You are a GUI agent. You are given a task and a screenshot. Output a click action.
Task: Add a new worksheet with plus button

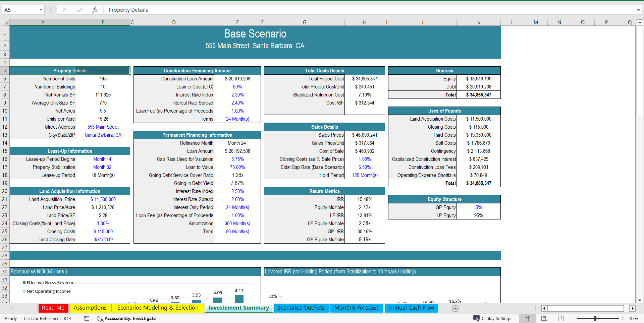pos(455,308)
